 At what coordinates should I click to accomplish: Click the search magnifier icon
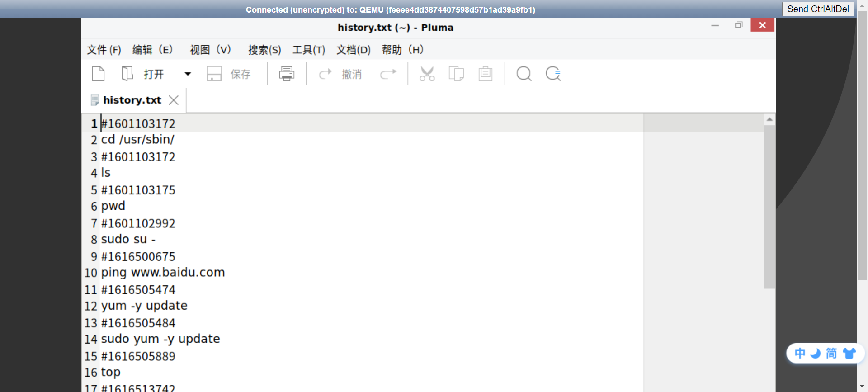524,74
